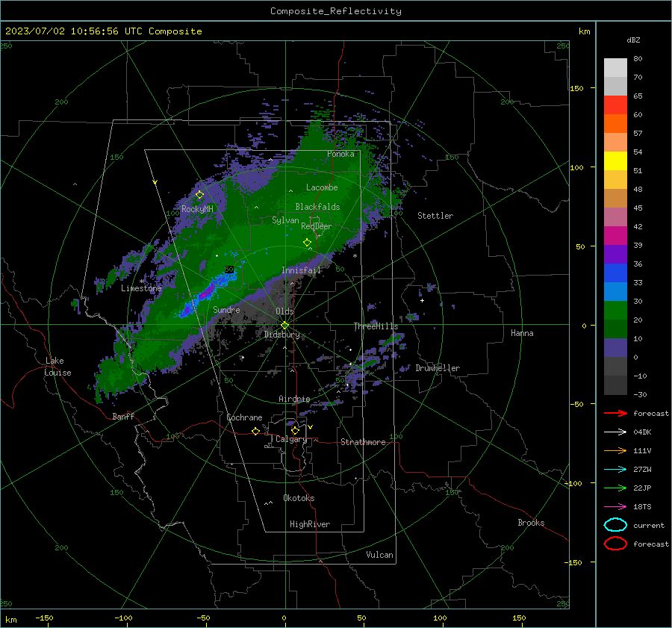This screenshot has width=672, height=628.
Task: Select the slate 0-10 dBZ swatch
Action: pos(615,348)
